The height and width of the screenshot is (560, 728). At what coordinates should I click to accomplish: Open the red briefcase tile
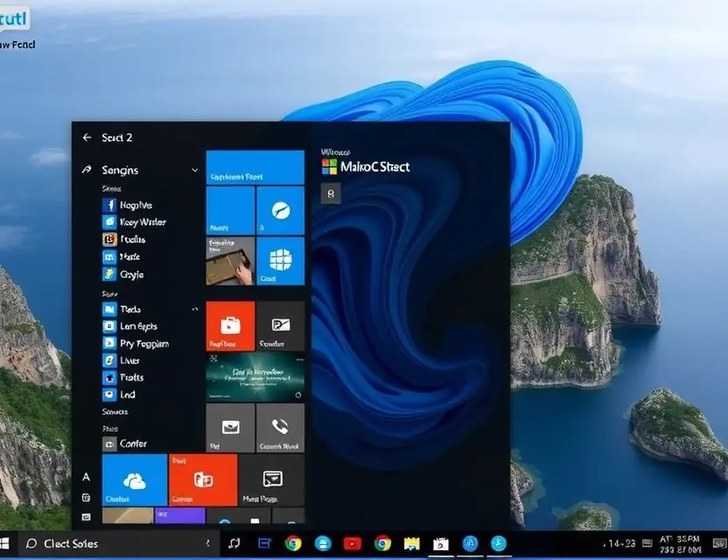(230, 326)
